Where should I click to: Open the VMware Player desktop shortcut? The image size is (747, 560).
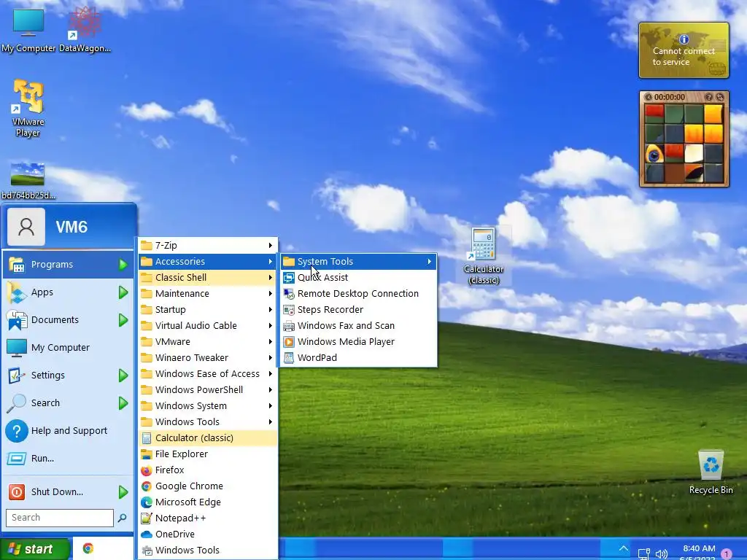[28, 109]
